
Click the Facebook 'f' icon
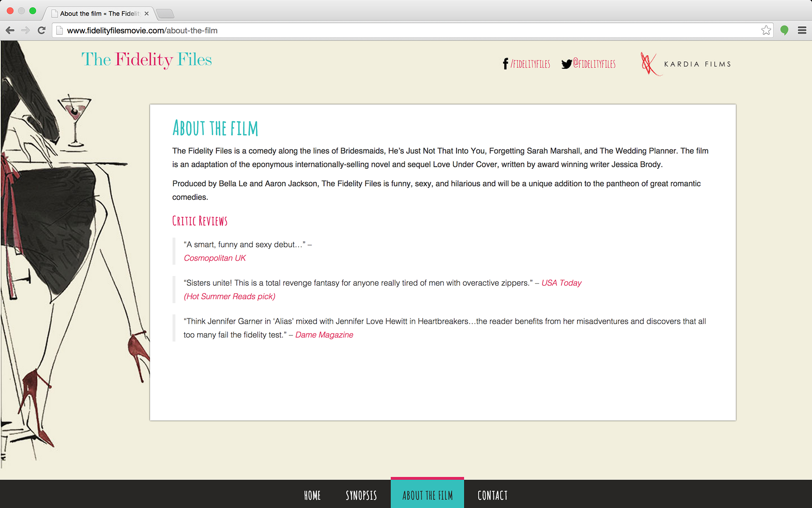tap(505, 64)
